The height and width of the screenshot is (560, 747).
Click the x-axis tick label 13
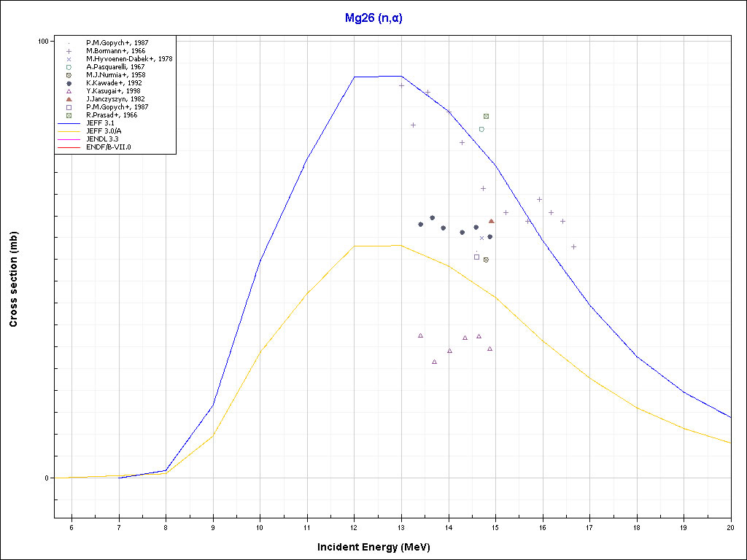click(400, 527)
